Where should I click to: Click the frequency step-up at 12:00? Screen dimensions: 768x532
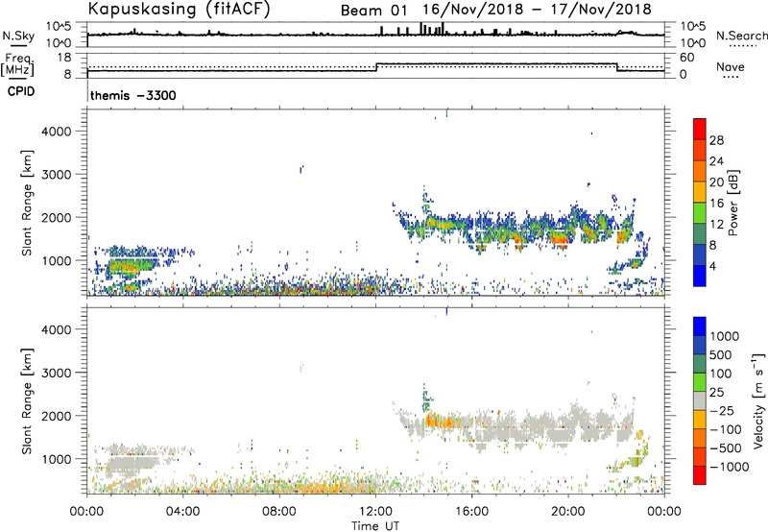click(376, 67)
